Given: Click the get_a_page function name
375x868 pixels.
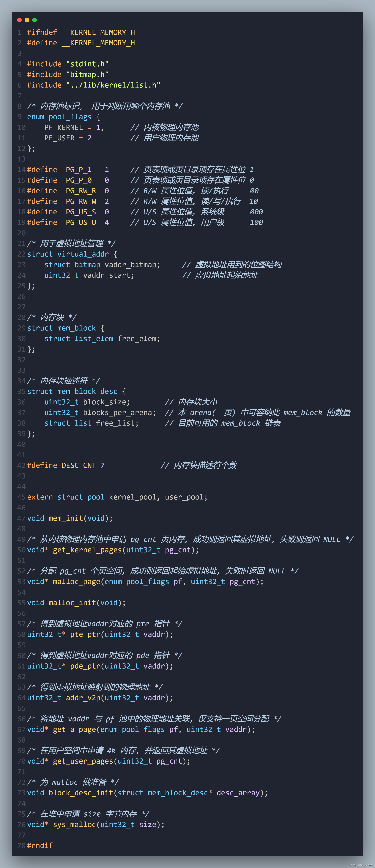Looking at the screenshot, I should 74,729.
